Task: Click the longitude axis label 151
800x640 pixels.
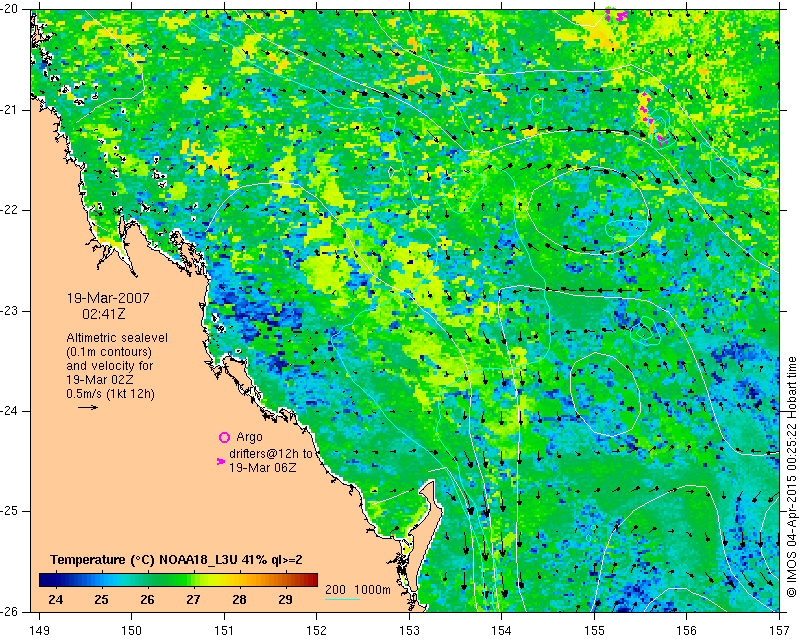Action: click(x=224, y=631)
